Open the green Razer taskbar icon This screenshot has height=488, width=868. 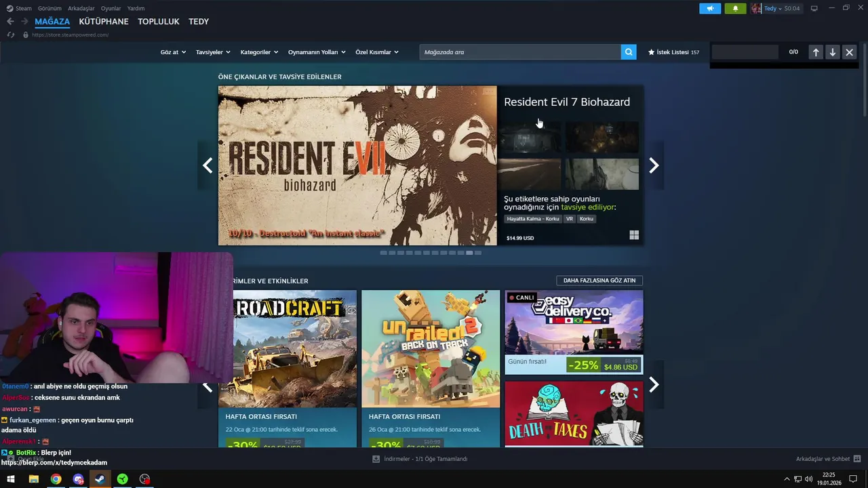click(122, 479)
